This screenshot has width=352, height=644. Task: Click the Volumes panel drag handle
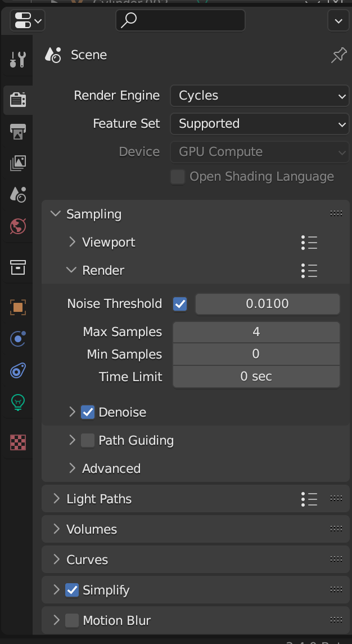pos(336,529)
